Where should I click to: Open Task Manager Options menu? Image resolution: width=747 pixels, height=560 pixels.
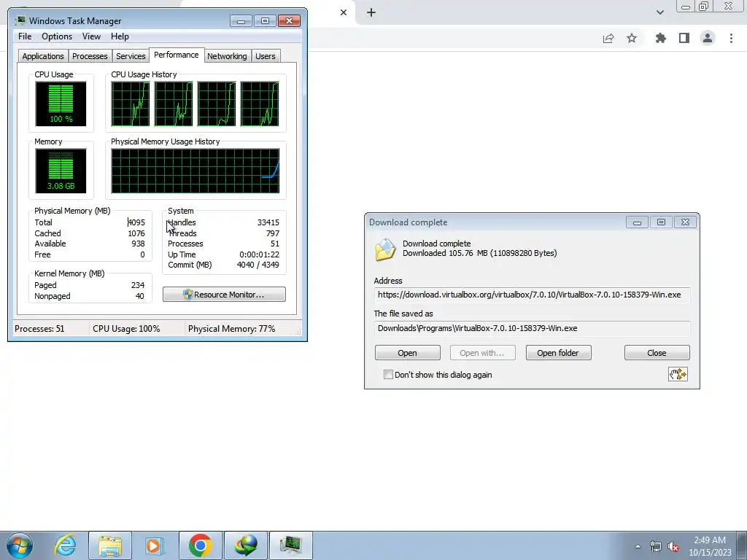pos(57,36)
